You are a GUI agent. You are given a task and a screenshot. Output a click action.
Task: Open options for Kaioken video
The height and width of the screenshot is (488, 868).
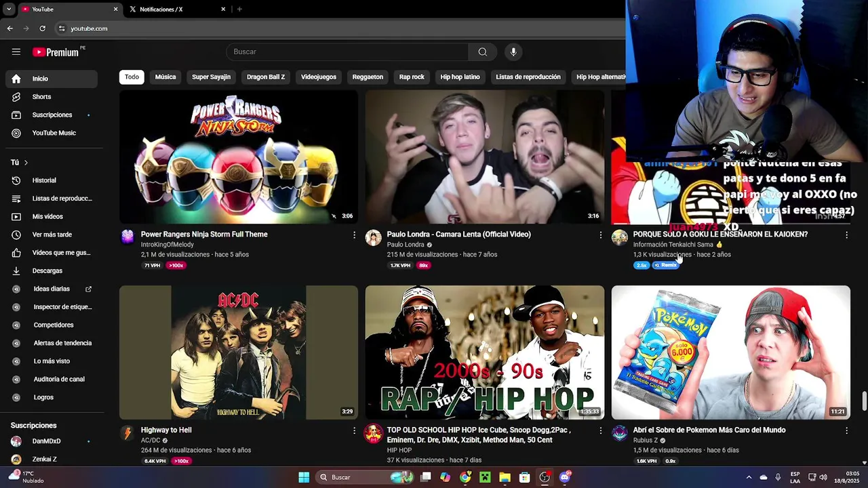click(x=846, y=235)
